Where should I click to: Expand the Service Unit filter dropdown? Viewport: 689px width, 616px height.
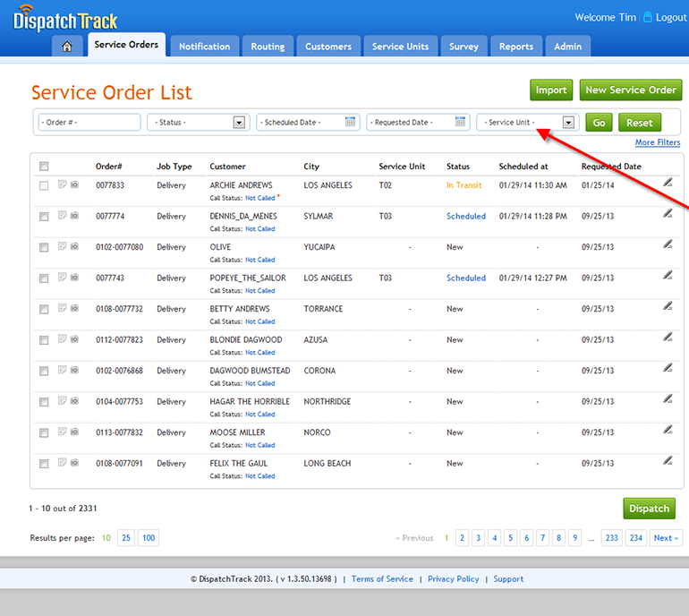click(568, 123)
